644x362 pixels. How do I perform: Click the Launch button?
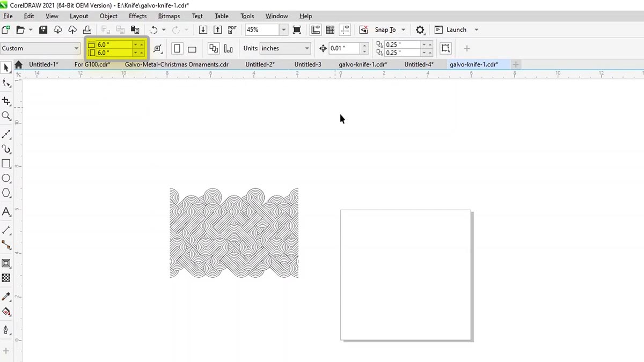click(456, 29)
